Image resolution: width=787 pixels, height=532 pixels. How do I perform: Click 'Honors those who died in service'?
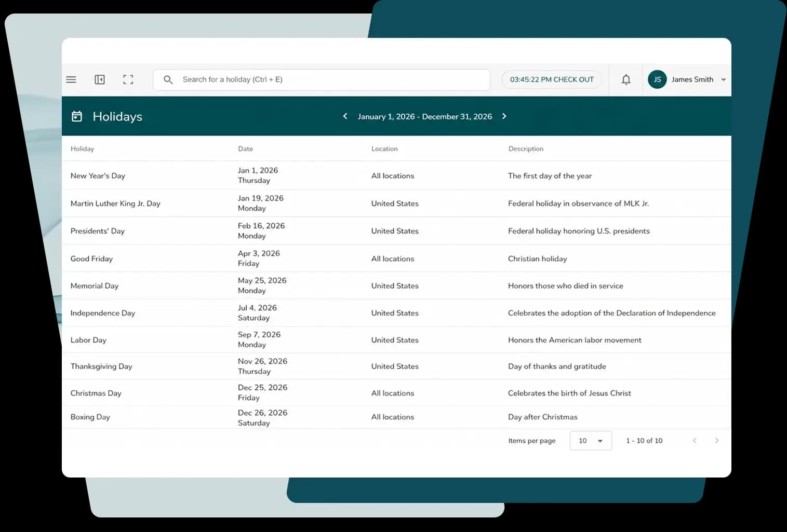click(x=565, y=285)
